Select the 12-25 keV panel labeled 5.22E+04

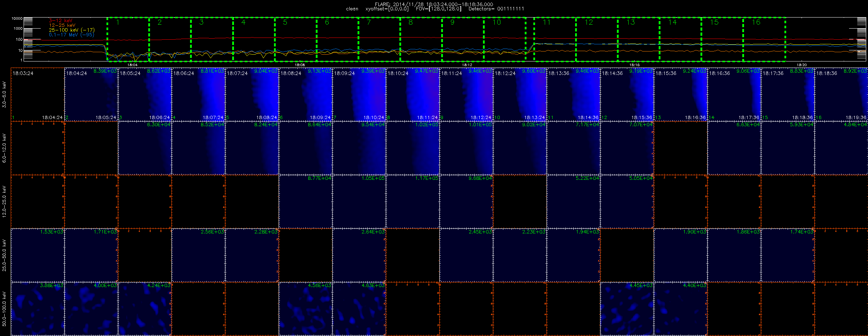pos(573,202)
